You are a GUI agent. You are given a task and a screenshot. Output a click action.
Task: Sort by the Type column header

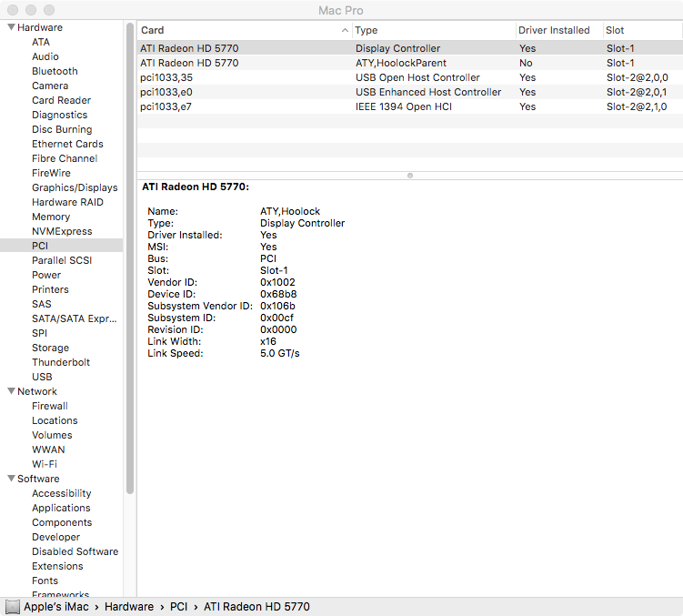point(434,30)
